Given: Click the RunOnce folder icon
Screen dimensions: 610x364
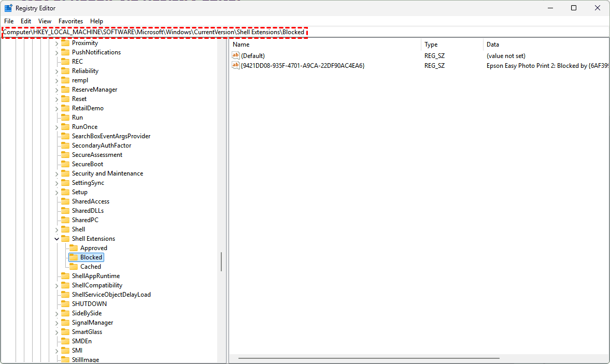Looking at the screenshot, I should (x=65, y=127).
